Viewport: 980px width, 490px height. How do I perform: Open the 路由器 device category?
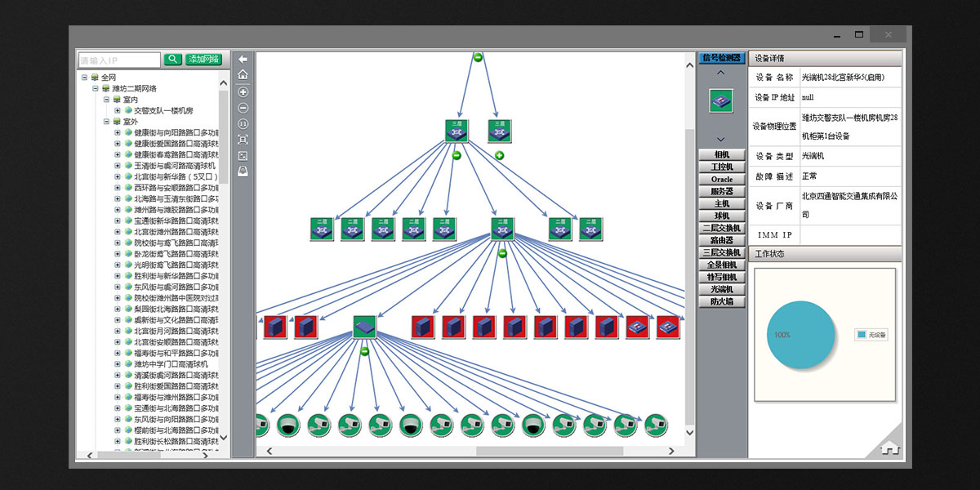tap(721, 240)
